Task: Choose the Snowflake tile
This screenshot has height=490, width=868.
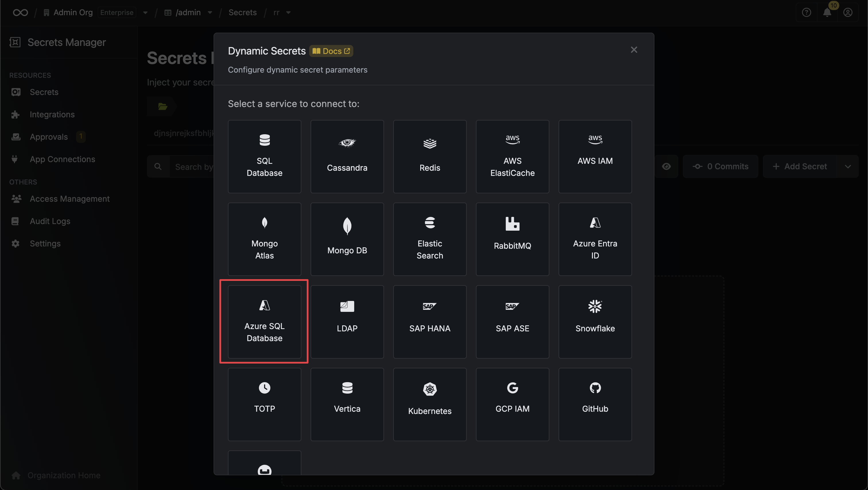Action: tap(595, 322)
